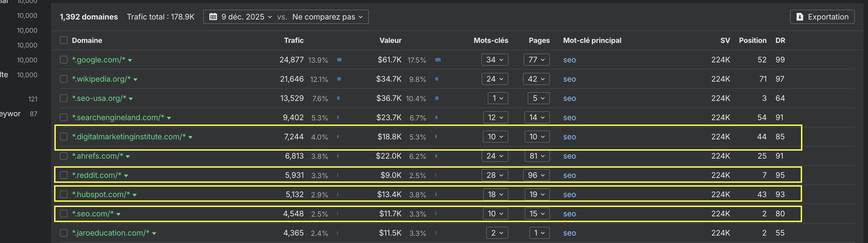This screenshot has height=243, width=868.
Task: Check the searchengineland.com row checkbox
Action: [64, 117]
